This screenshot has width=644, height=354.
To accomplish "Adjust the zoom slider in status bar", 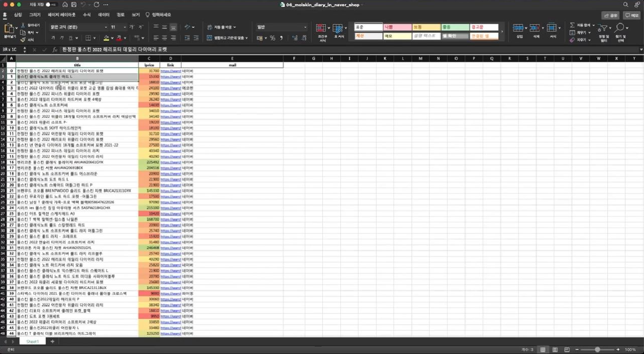I will [597, 349].
